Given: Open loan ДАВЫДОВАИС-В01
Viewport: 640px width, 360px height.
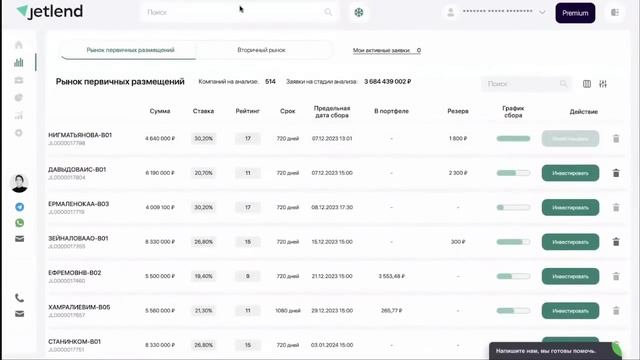Looking at the screenshot, I should click(77, 169).
